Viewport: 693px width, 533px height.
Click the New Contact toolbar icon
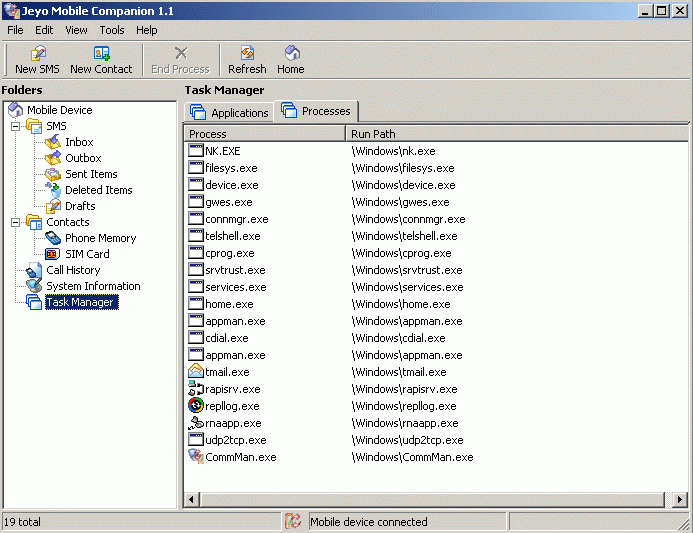tap(101, 53)
